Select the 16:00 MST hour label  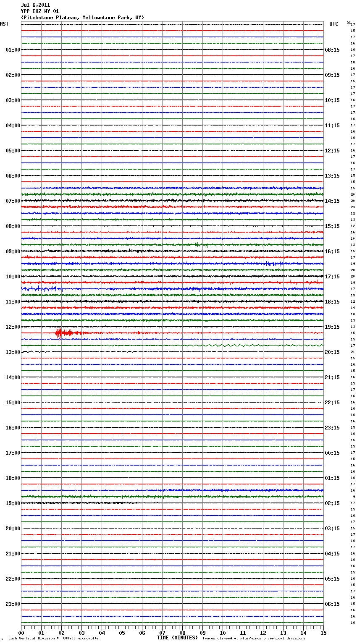pos(13,428)
